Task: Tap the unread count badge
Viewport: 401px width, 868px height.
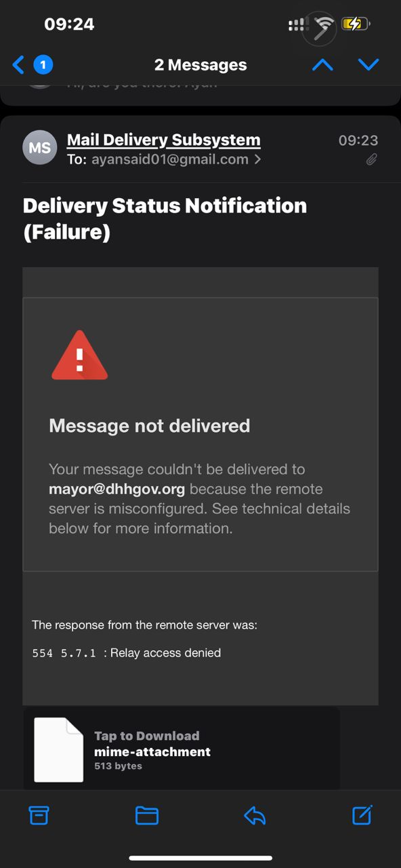Action: click(x=43, y=65)
